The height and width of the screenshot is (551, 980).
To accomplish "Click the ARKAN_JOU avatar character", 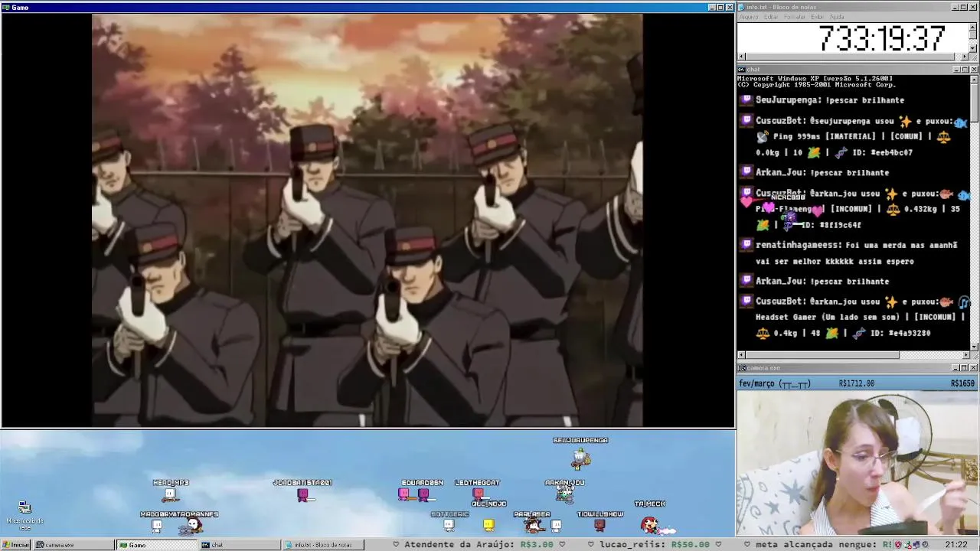I will [565, 494].
